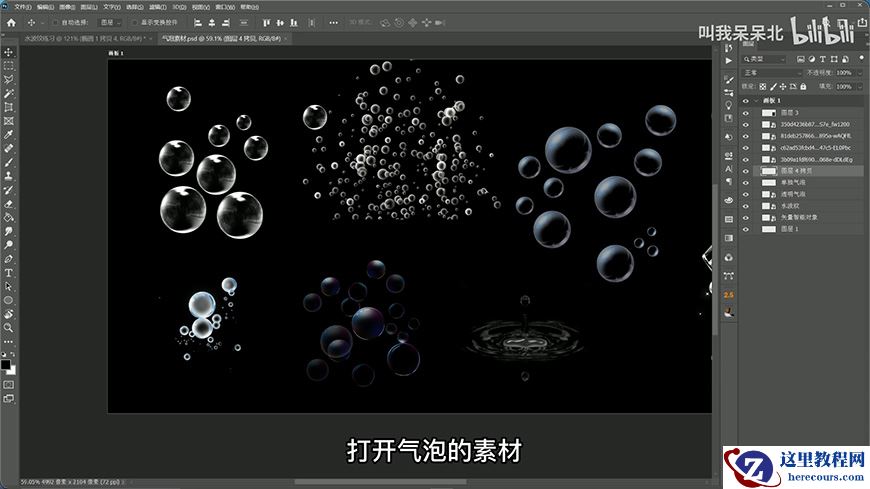The width and height of the screenshot is (870, 489).
Task: Select the Ellipse shape tool
Action: point(8,300)
